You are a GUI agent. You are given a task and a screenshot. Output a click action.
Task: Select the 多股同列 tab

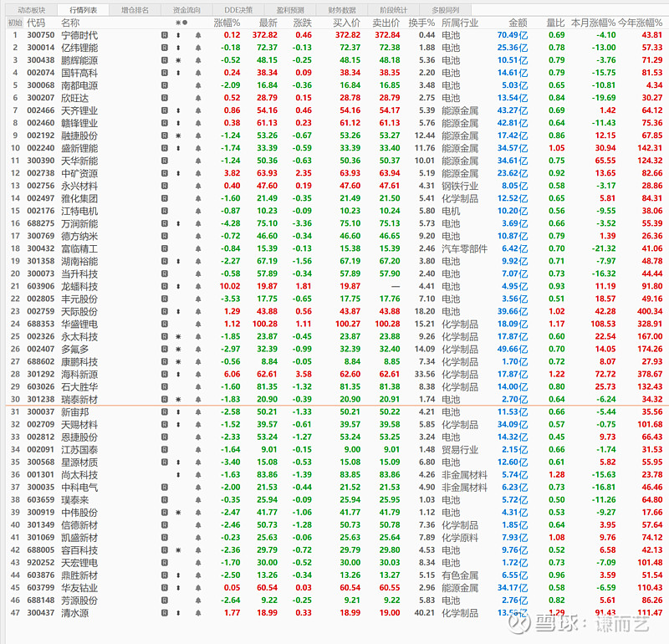point(445,10)
